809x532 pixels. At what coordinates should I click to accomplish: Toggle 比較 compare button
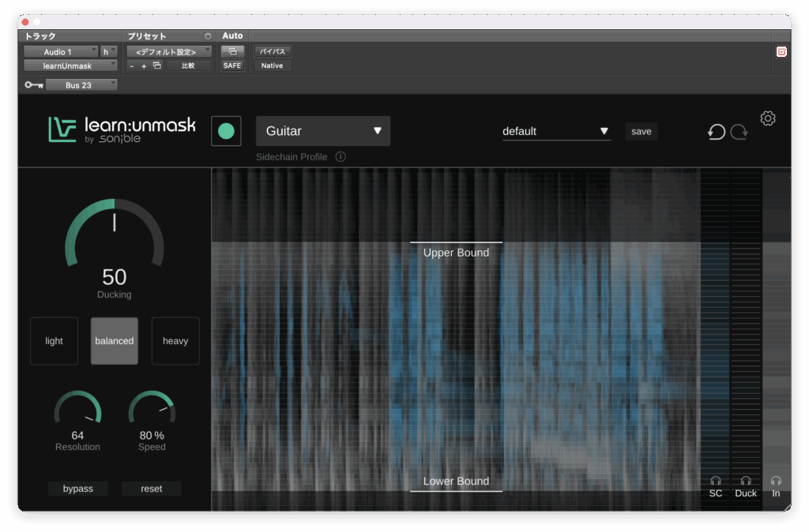188,66
